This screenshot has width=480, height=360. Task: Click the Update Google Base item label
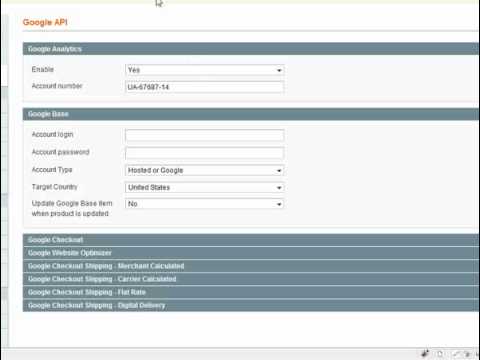[x=72, y=208]
